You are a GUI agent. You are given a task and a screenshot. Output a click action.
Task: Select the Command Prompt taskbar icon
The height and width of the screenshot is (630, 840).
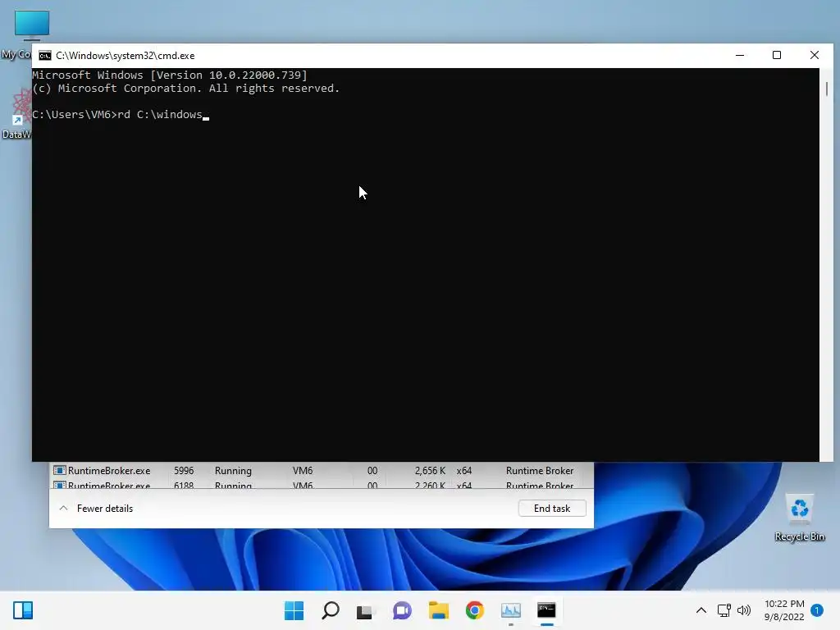(x=546, y=610)
